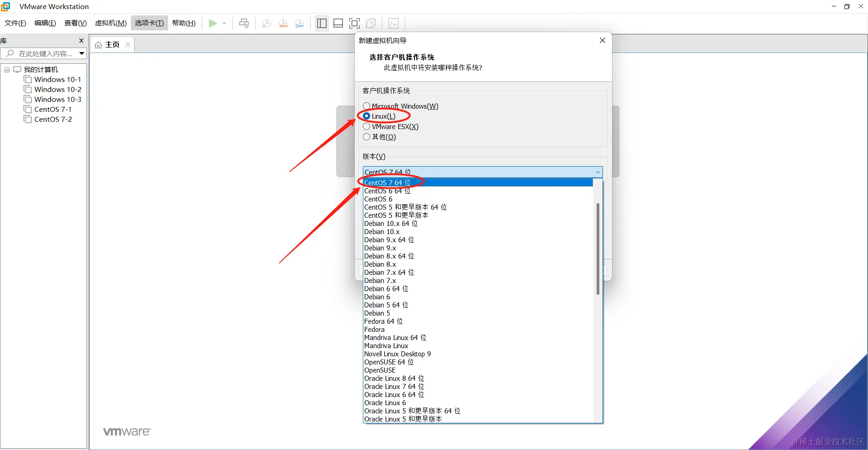Pick CentOS 5 和更早版本 64 位 from the list
This screenshot has height=450, width=868.
click(x=478, y=207)
